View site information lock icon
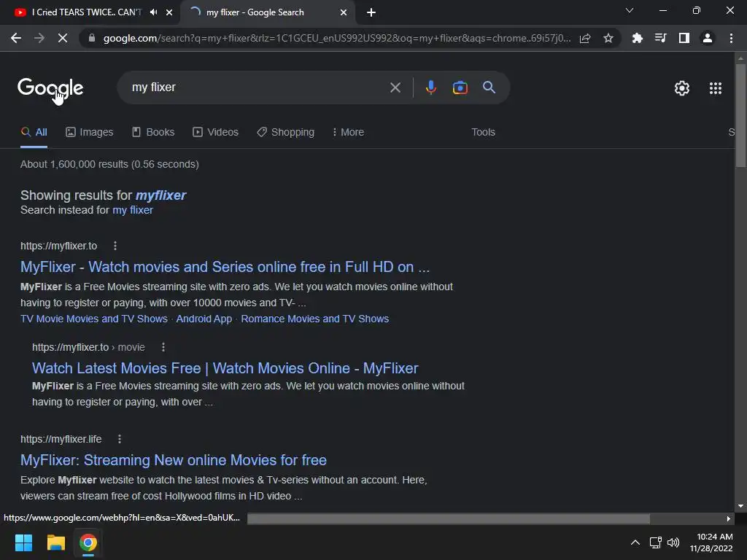 [91, 38]
